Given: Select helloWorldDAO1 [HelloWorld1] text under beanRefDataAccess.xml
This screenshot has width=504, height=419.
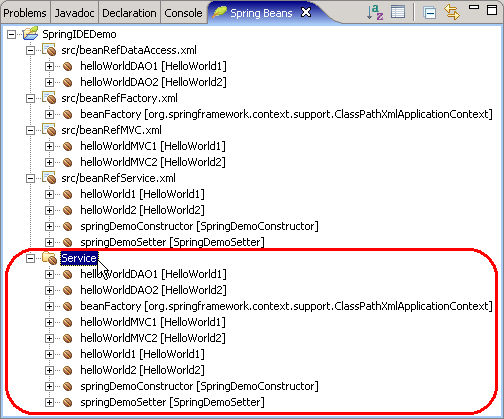Looking at the screenshot, I should pyautogui.click(x=153, y=66).
